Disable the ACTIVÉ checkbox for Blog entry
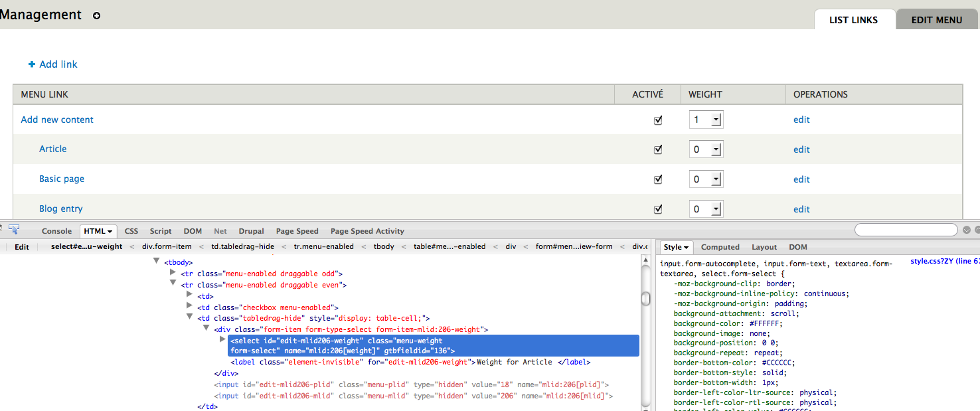The width and height of the screenshot is (980, 411). (658, 208)
